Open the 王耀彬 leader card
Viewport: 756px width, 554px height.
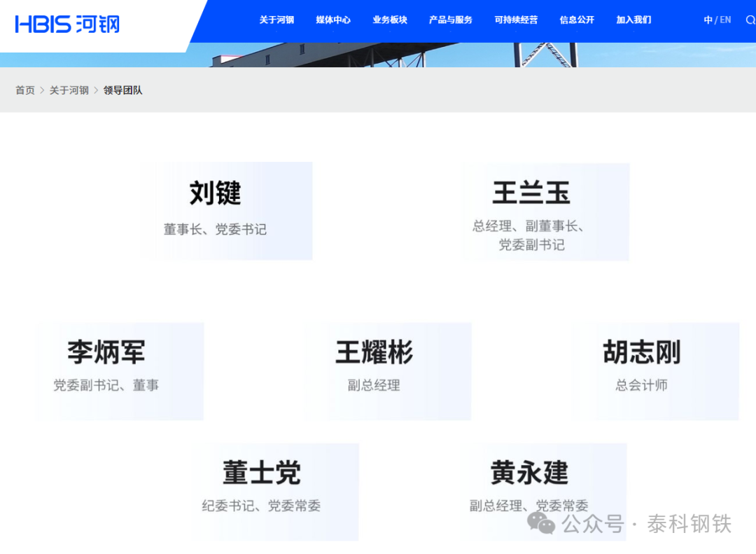388,371
